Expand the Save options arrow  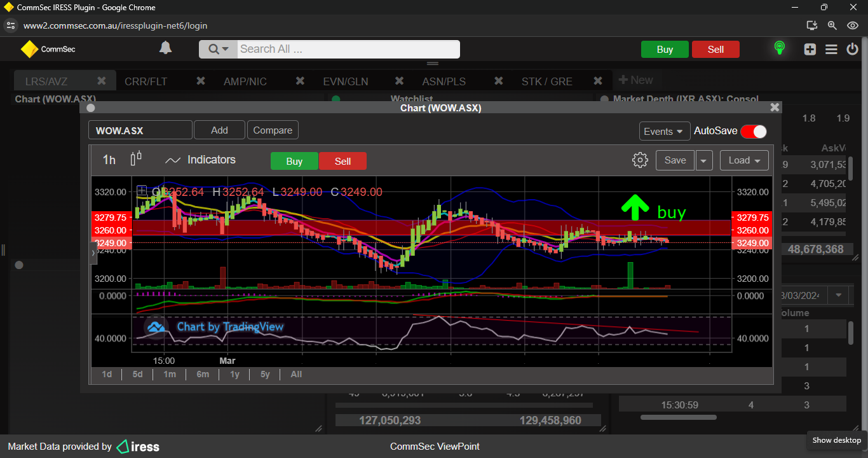click(x=704, y=160)
